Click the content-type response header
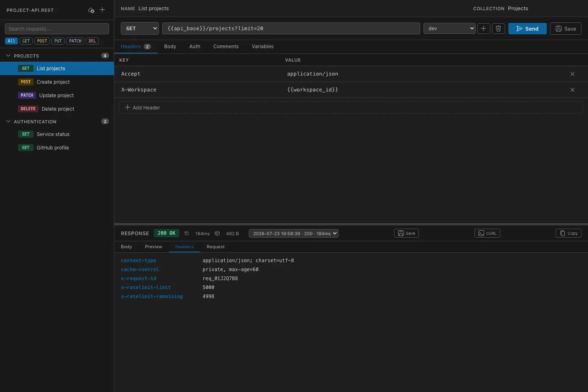 (138, 261)
